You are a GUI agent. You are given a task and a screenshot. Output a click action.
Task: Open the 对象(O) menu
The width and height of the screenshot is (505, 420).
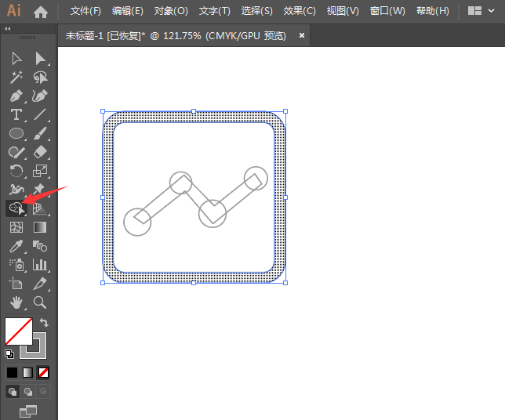click(171, 11)
